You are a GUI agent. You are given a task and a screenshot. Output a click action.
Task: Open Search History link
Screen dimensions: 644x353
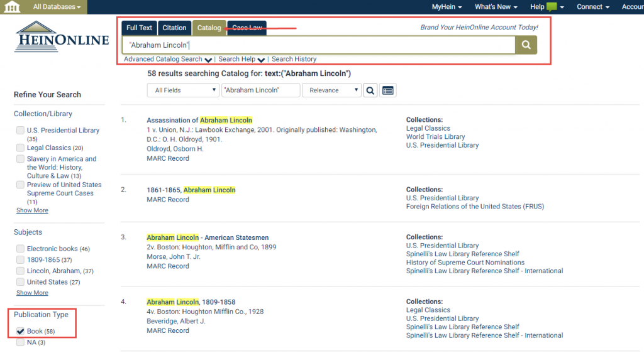294,59
